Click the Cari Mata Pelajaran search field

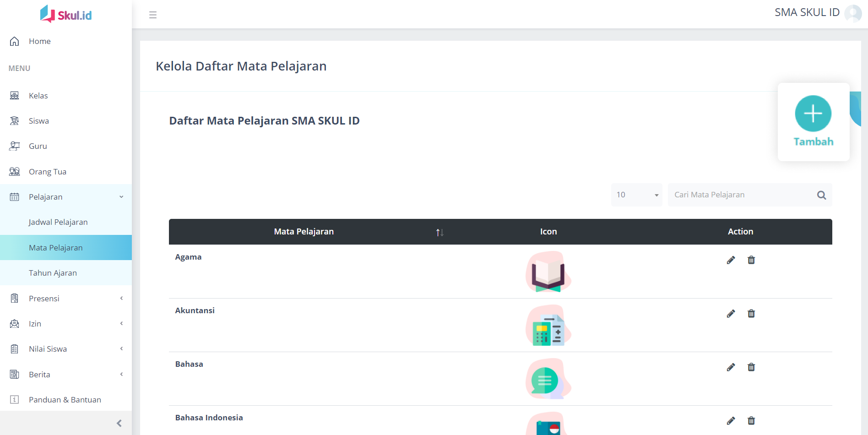(x=739, y=195)
